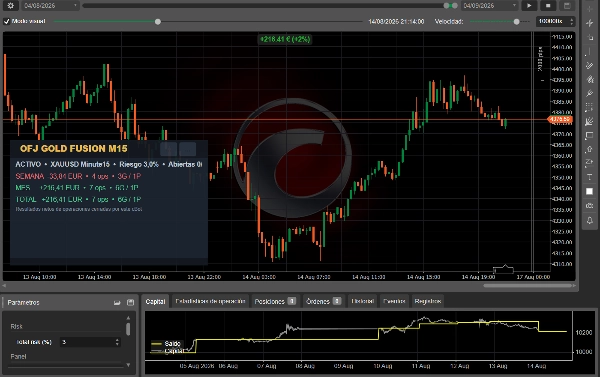Click the Velocidad speed slider handle

pyautogui.click(x=516, y=22)
